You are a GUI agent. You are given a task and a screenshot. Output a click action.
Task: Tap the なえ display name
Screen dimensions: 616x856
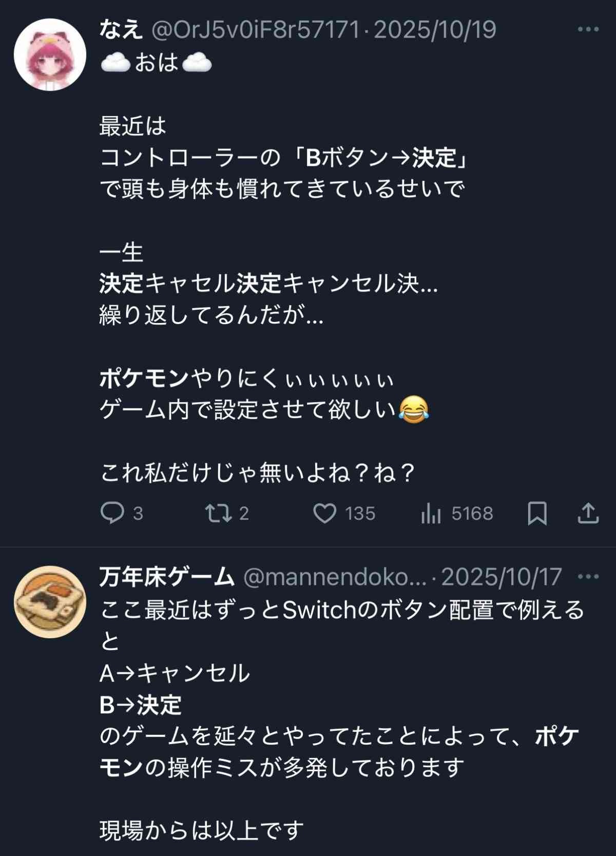121,30
